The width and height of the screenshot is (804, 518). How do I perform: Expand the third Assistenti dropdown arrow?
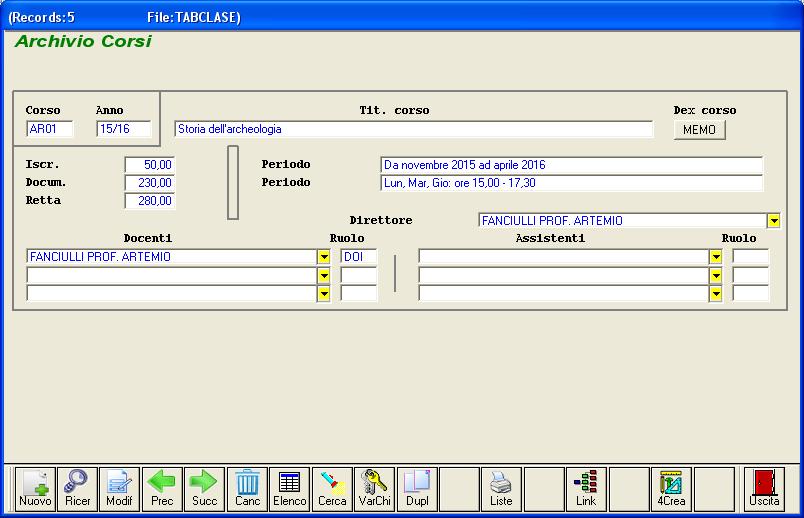tap(716, 294)
